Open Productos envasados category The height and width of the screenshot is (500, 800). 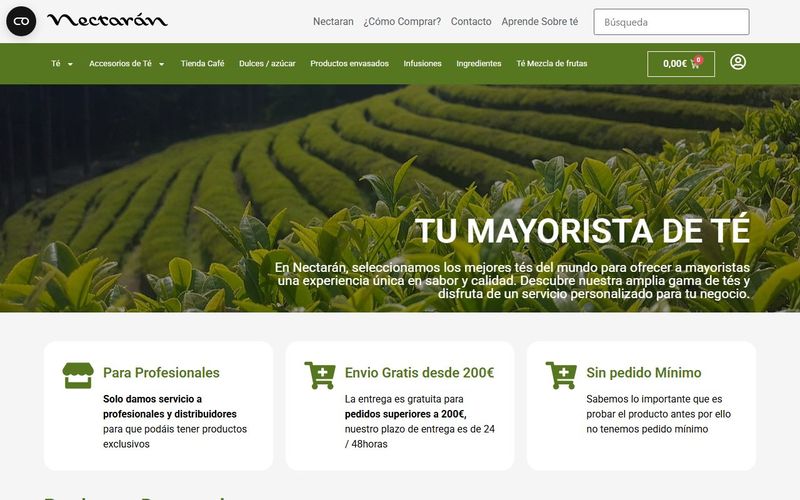click(x=349, y=64)
